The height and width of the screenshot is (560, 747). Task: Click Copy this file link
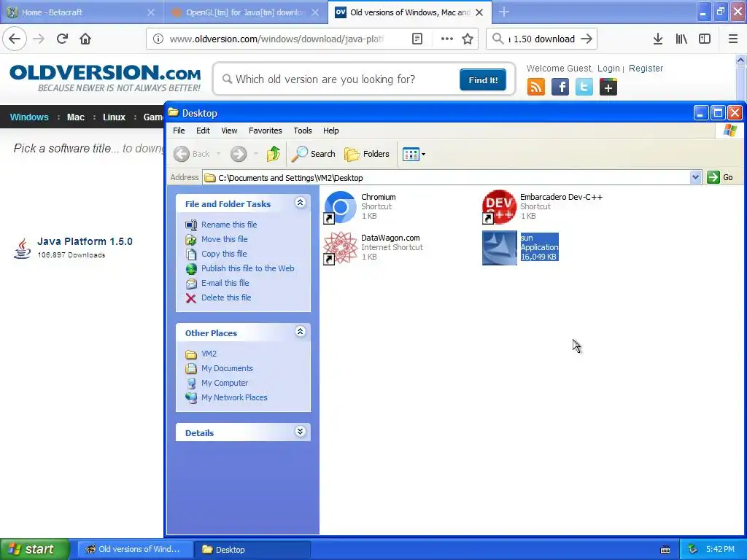pos(224,254)
